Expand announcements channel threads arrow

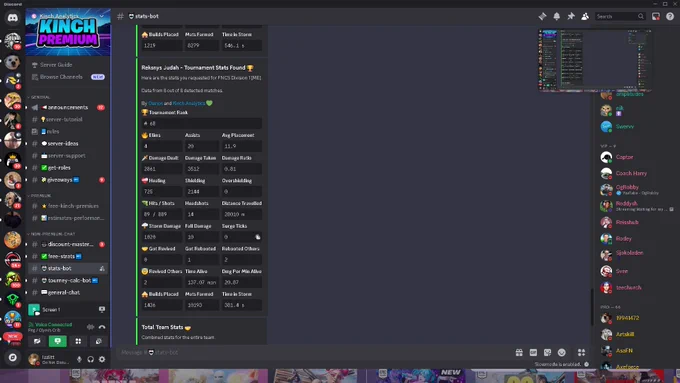click(26, 107)
